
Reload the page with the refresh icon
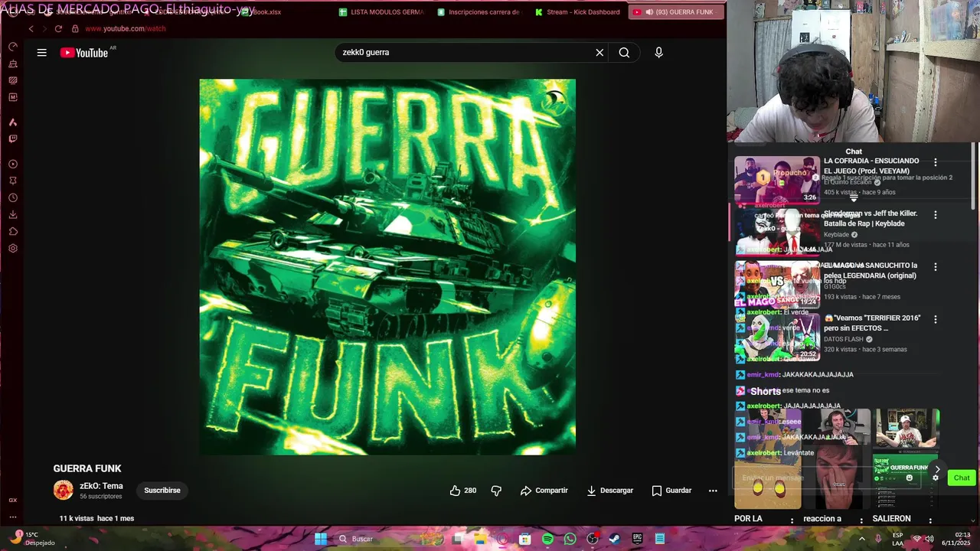pyautogui.click(x=58, y=28)
